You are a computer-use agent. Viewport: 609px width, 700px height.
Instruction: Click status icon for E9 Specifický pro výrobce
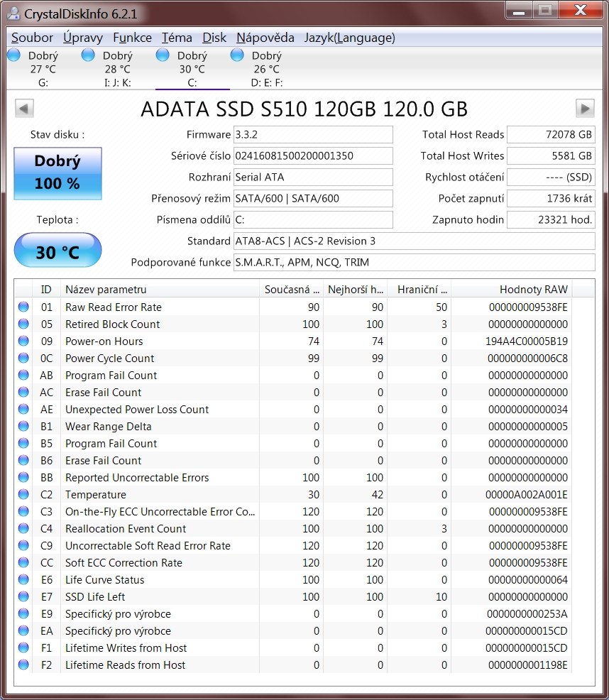point(23,613)
